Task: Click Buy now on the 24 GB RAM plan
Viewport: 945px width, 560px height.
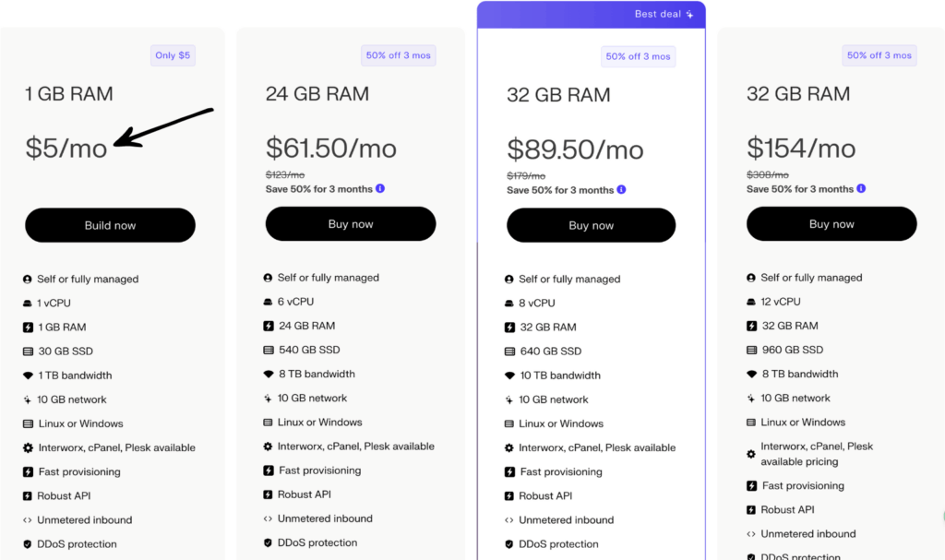Action: click(x=351, y=223)
